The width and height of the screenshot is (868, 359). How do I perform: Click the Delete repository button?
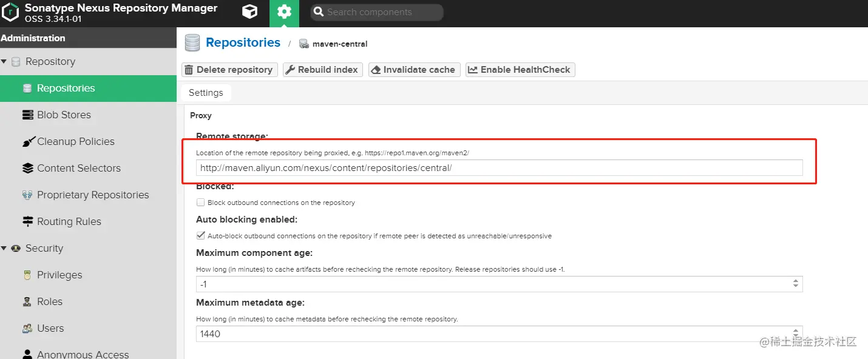[x=230, y=70]
